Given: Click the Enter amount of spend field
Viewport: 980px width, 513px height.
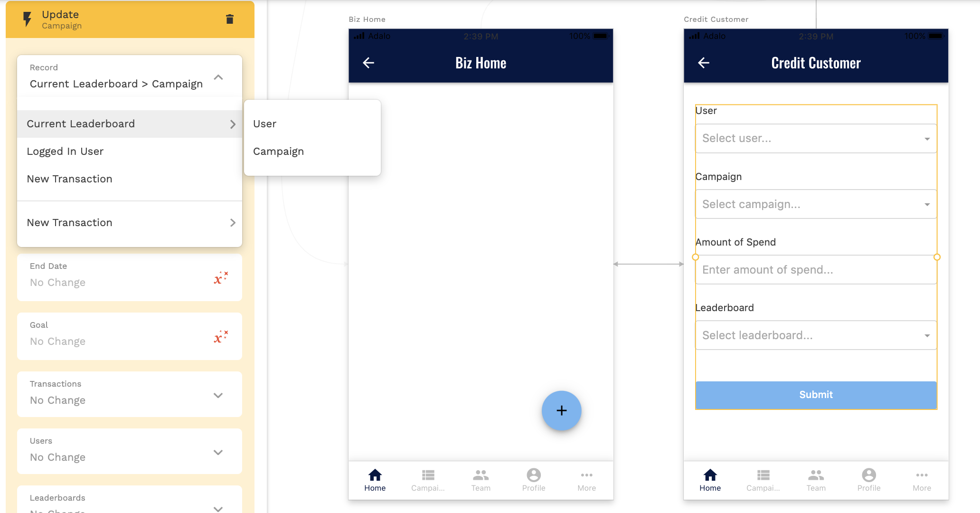Looking at the screenshot, I should (815, 270).
